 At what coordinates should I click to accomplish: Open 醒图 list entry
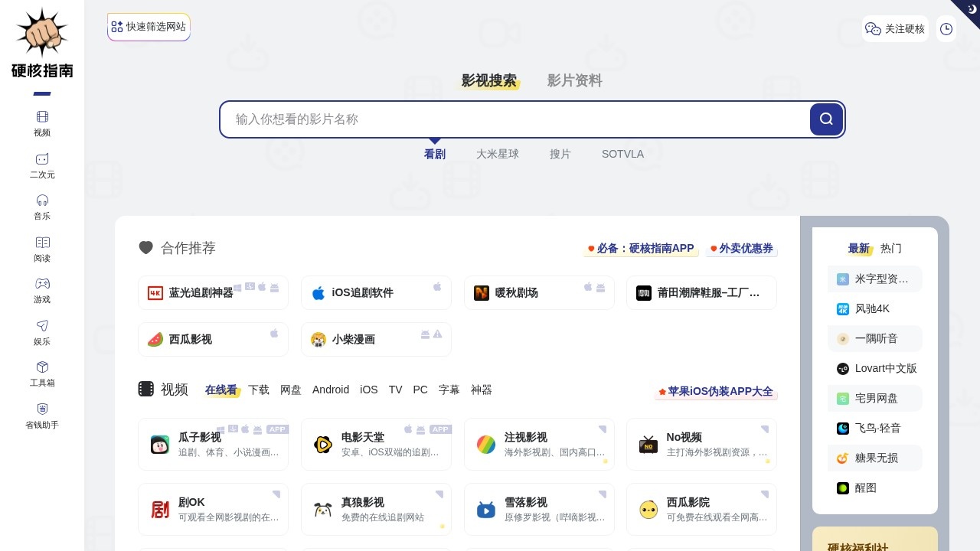(875, 488)
